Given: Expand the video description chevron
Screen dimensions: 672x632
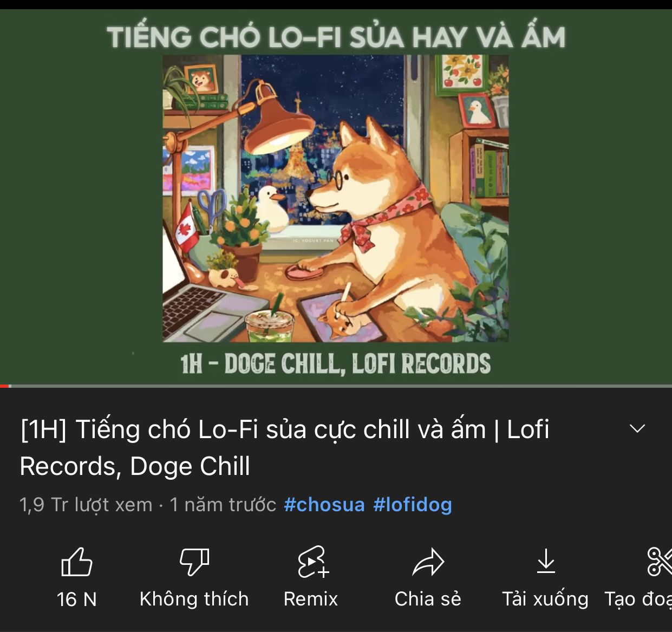Looking at the screenshot, I should 637,428.
